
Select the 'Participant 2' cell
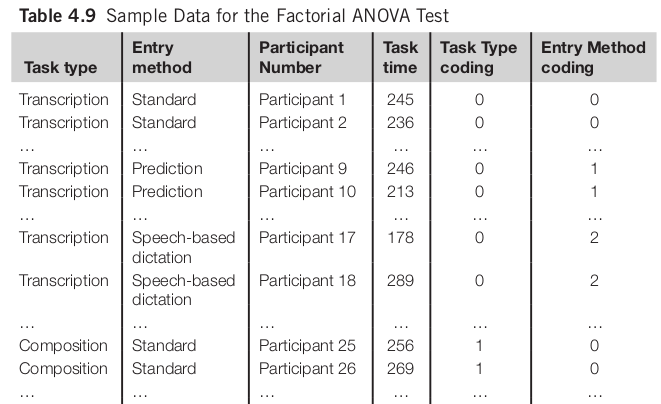[x=302, y=123]
